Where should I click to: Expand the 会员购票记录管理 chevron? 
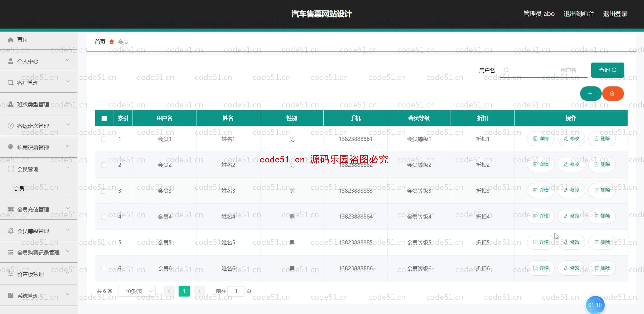point(67,251)
